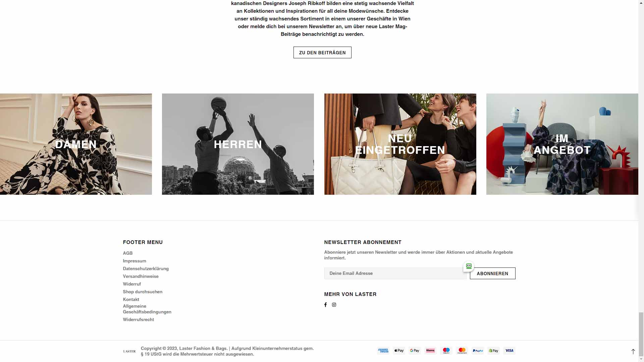Open the Laster Instagram icon
This screenshot has height=362, width=644.
334,305
